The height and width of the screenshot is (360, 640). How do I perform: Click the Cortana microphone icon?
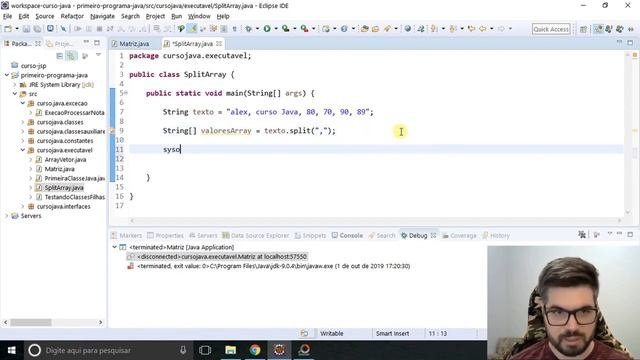[183, 350]
